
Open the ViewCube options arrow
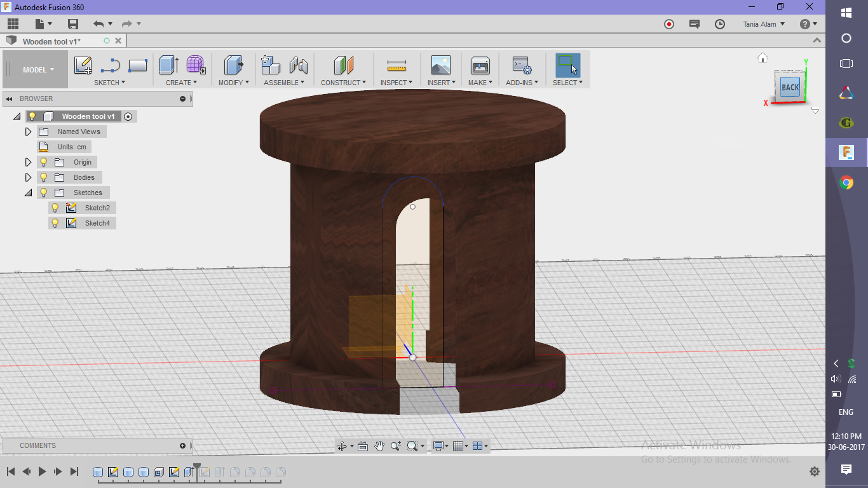click(x=815, y=111)
